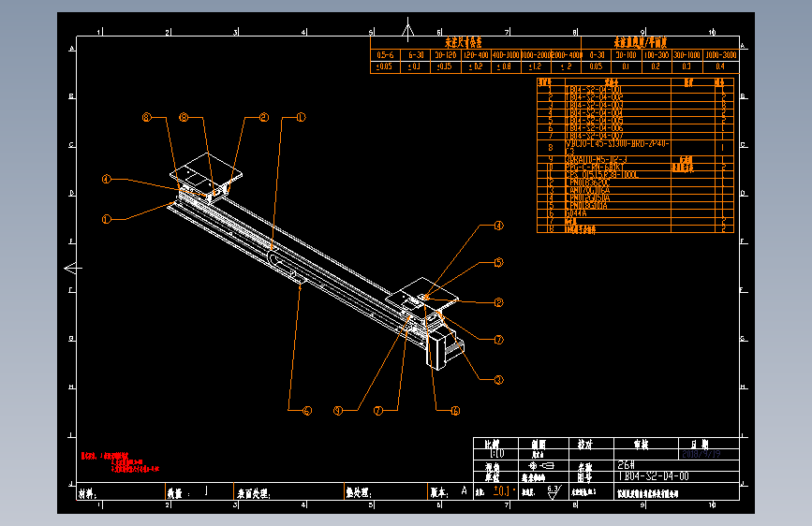This screenshot has width=812, height=526.
Task: Click the 数量 quantity label
Action: pyautogui.click(x=178, y=494)
